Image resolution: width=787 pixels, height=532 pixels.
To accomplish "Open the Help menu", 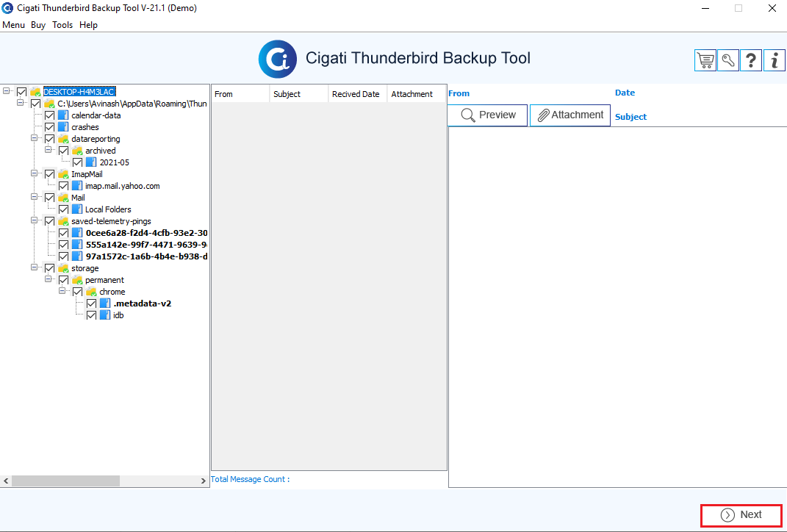I will [88, 24].
